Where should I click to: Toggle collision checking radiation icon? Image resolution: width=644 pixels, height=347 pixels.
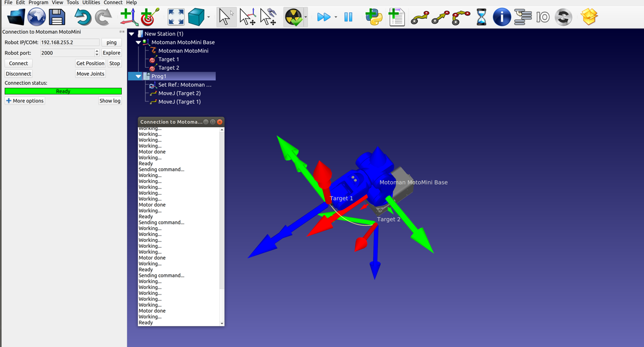tap(293, 17)
